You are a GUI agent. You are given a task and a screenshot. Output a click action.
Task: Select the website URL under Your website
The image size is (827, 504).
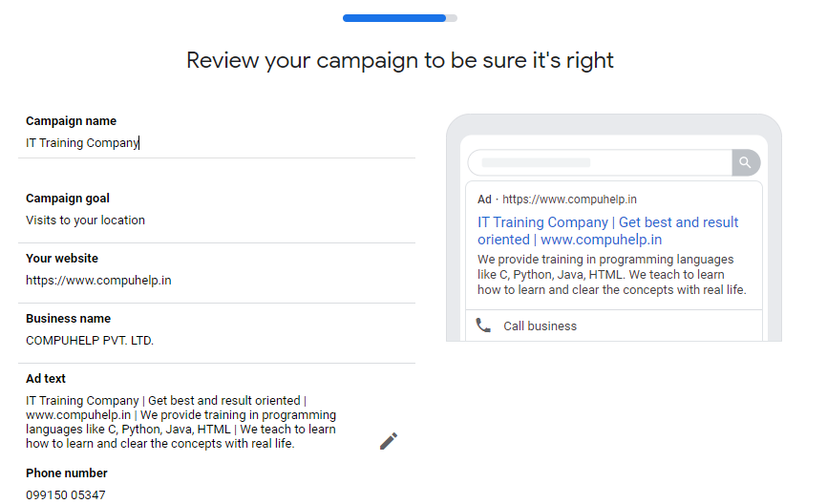pos(98,281)
